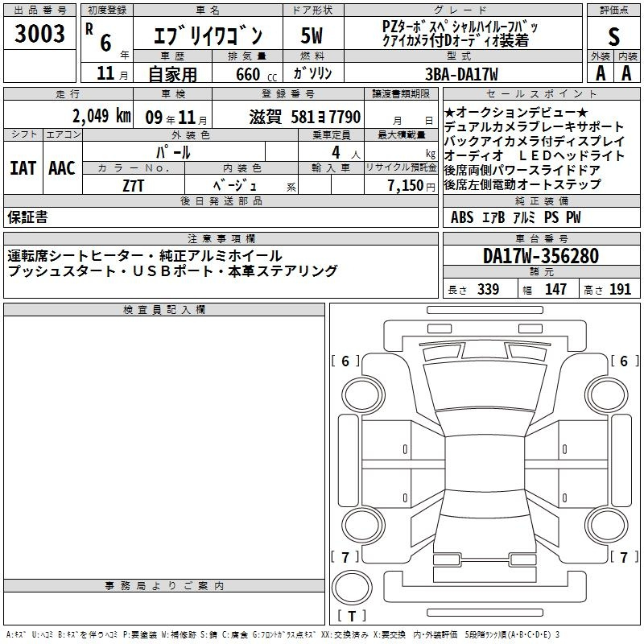The width and height of the screenshot is (644, 644).
Task: Select the damage code legend at the bottom
Action: [283, 635]
